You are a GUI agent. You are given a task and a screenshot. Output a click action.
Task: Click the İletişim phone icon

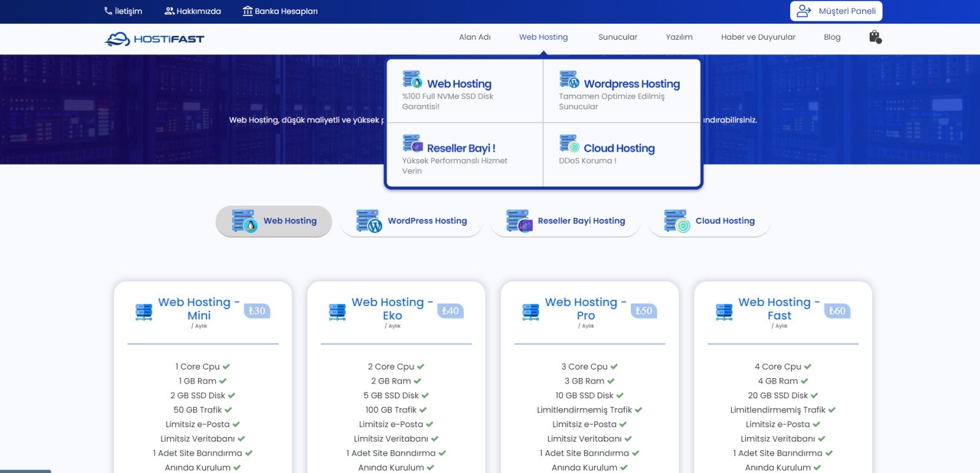coord(108,11)
